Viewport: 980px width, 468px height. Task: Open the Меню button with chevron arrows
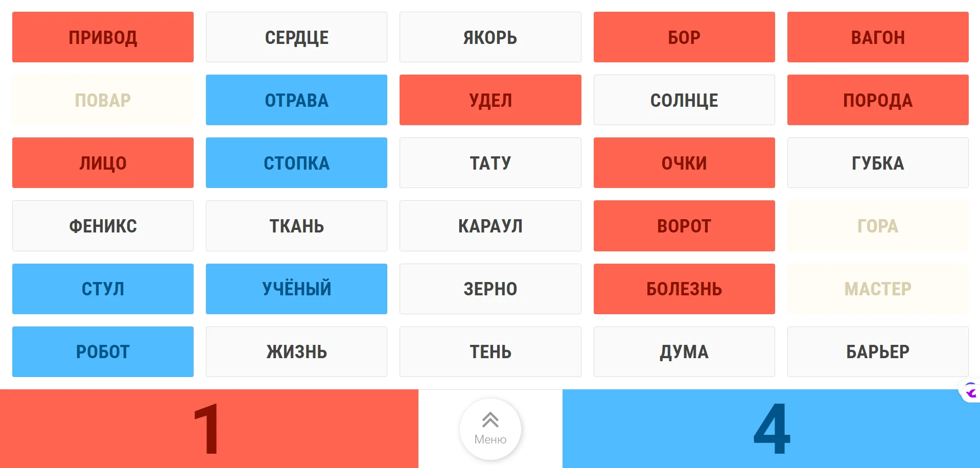pos(490,429)
